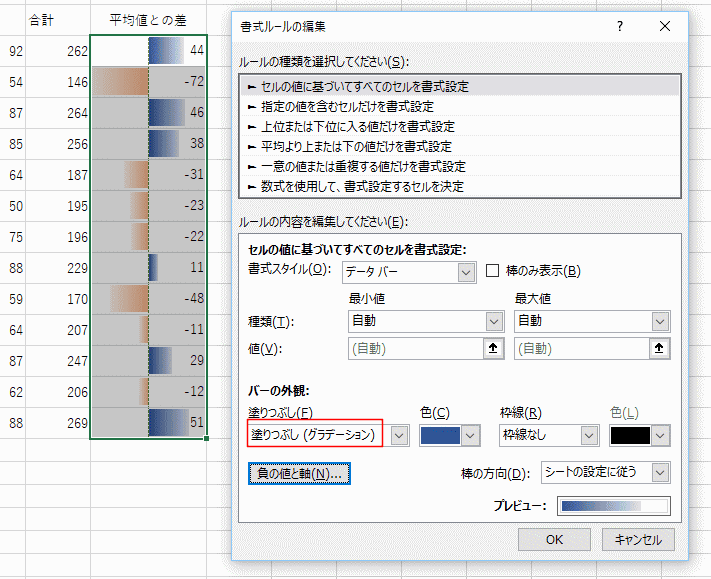Click the キャンセル button
Screen dimensions: 711x579
click(638, 540)
